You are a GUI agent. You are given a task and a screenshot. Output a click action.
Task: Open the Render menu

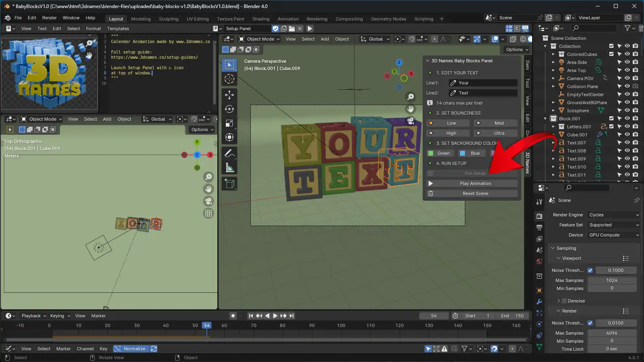coord(49,17)
